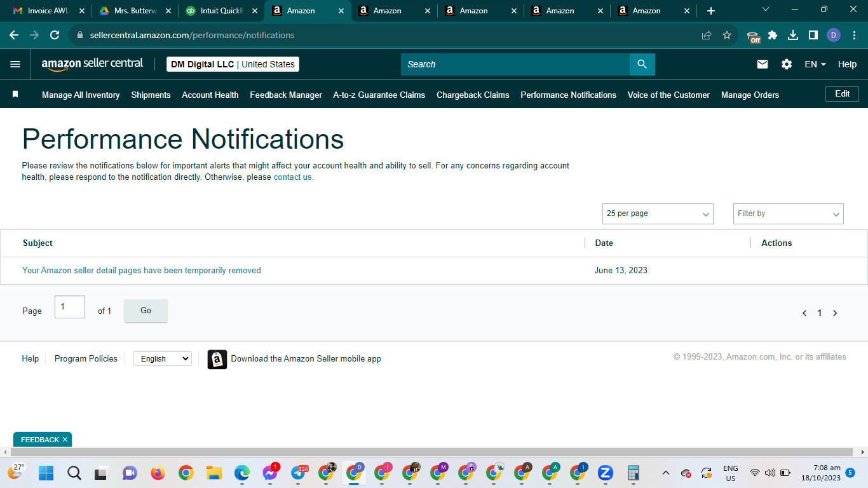Go to the previous notifications page arrow
The width and height of the screenshot is (868, 488).
click(x=804, y=313)
